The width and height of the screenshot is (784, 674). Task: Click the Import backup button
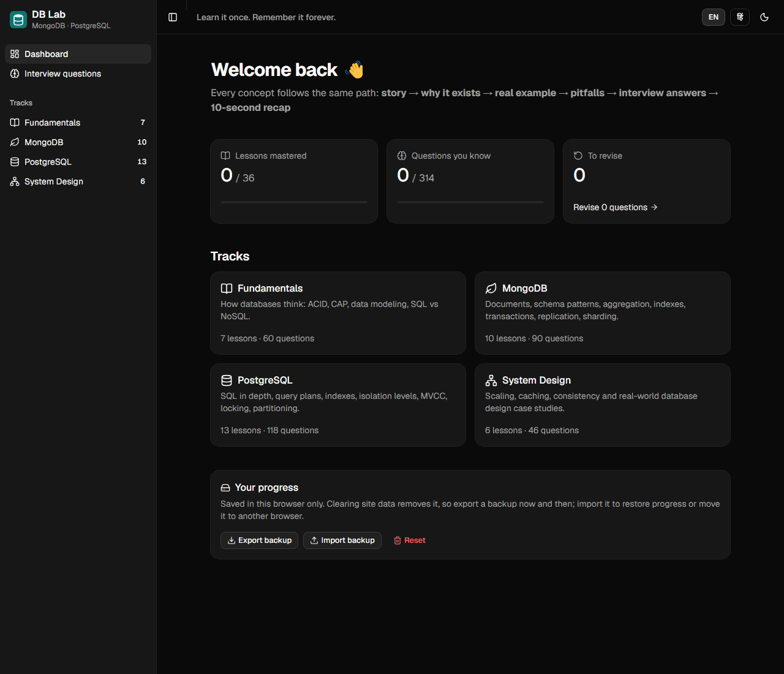click(342, 540)
